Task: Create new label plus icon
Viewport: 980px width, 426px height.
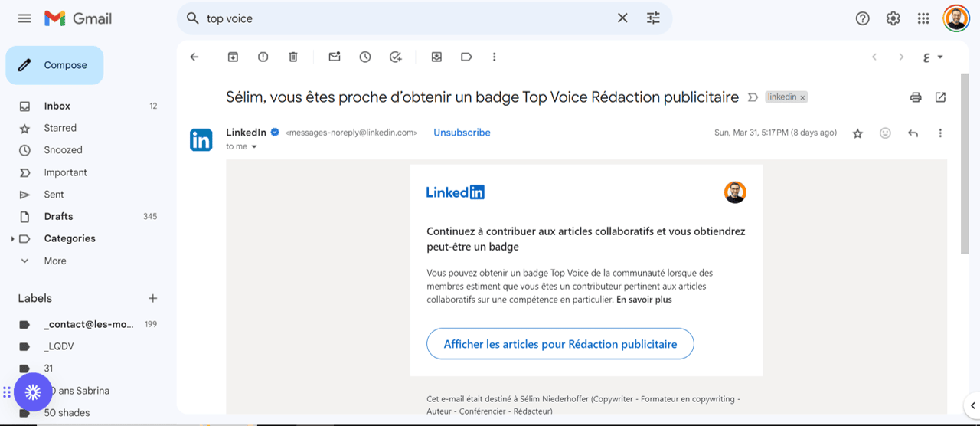Action: 152,298
